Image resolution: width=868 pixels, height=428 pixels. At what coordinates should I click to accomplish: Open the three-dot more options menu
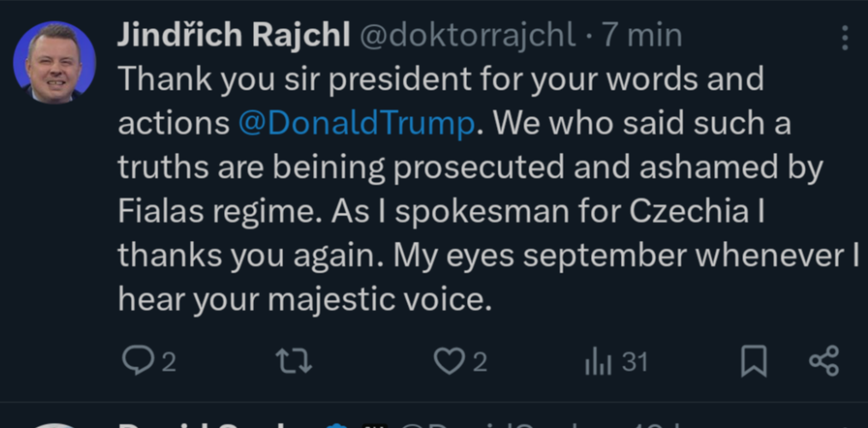pos(844,38)
